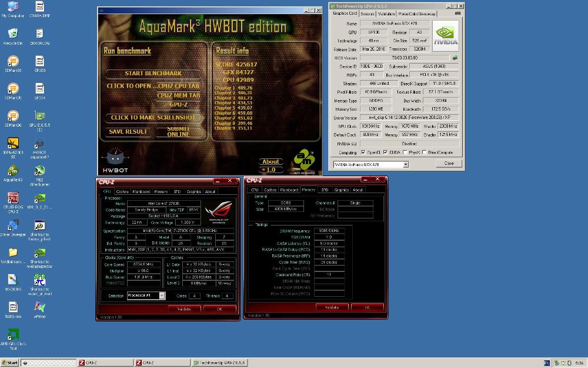Switch to the Sensors tab in GPU-Z
The width and height of the screenshot is (588, 368).
[x=367, y=14]
